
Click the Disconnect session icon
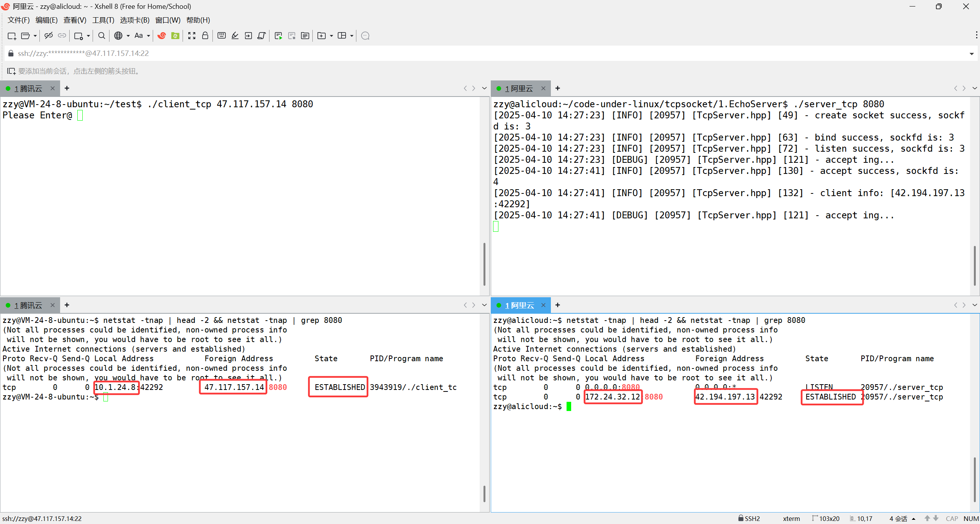coord(48,36)
